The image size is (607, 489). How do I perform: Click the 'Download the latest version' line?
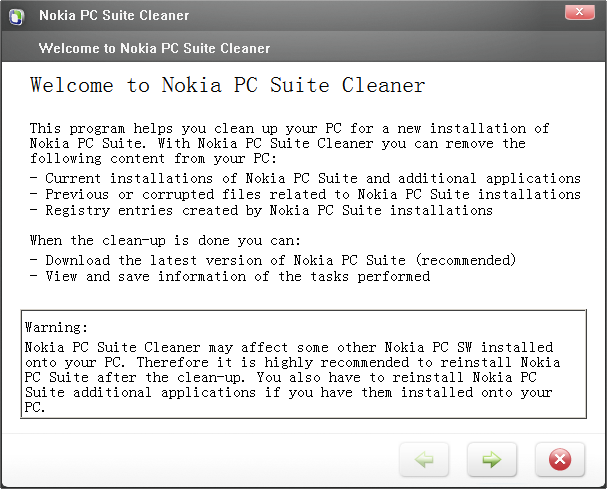pyautogui.click(x=272, y=260)
